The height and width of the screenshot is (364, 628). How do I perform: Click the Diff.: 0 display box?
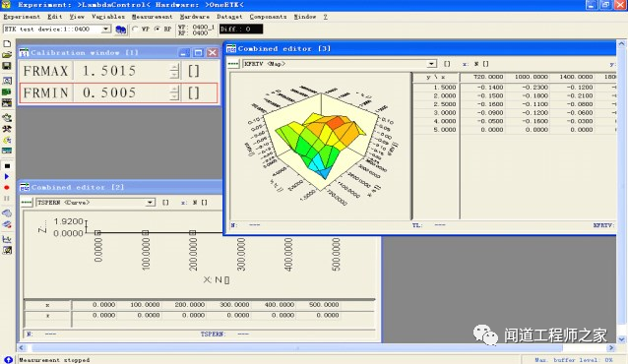(x=241, y=30)
